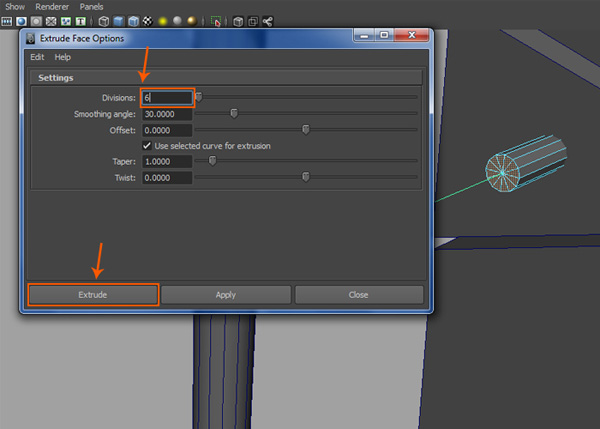Click the Smoothing angle slider handle

click(234, 113)
